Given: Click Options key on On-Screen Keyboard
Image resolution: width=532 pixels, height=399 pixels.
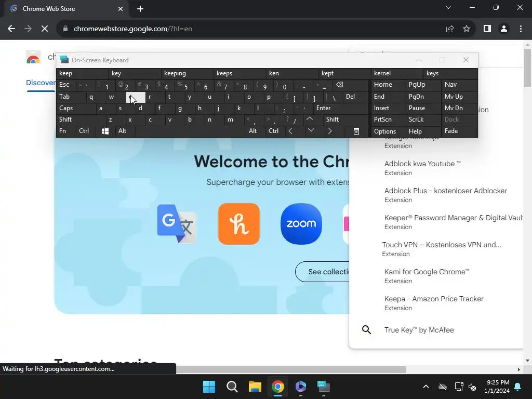Looking at the screenshot, I should coord(389,131).
